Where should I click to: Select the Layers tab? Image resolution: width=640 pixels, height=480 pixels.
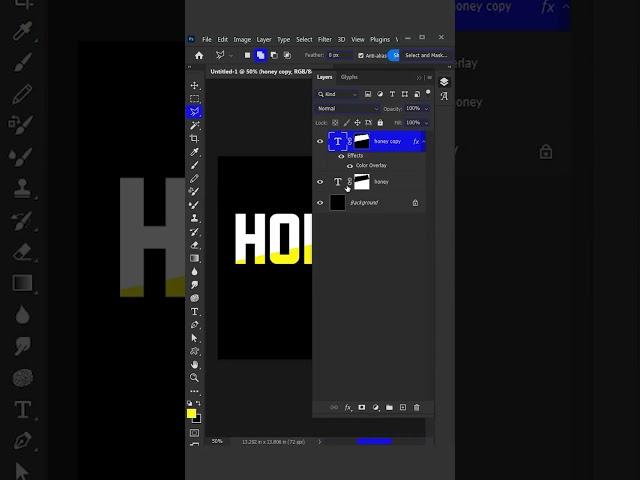pos(324,77)
